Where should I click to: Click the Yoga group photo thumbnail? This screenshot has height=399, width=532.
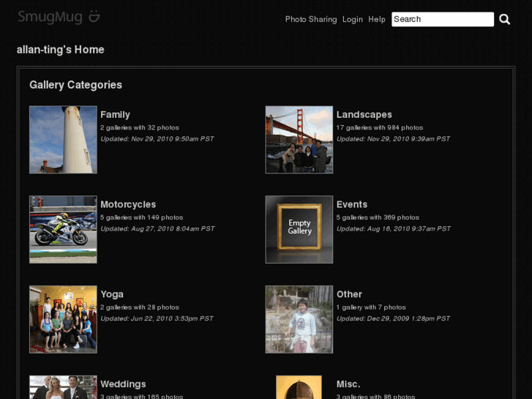pyautogui.click(x=63, y=319)
